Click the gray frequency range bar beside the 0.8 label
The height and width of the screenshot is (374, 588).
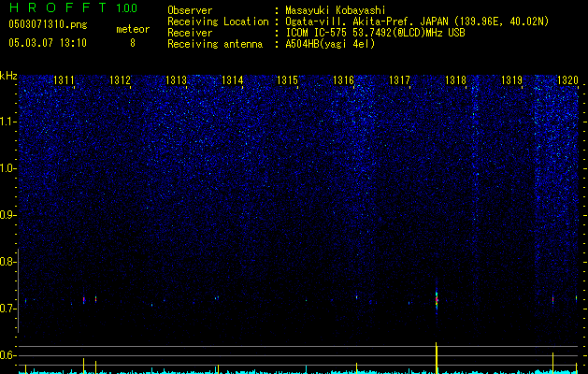pos(19,291)
